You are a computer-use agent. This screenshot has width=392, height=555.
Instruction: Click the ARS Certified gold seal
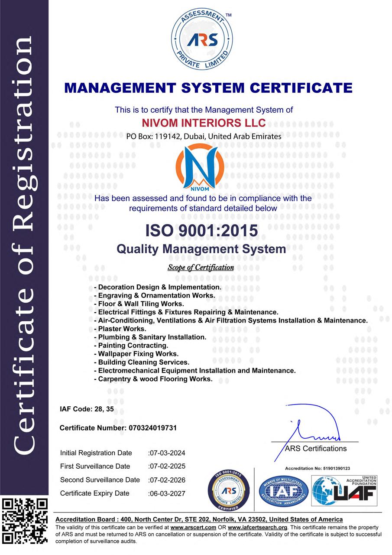(x=229, y=490)
